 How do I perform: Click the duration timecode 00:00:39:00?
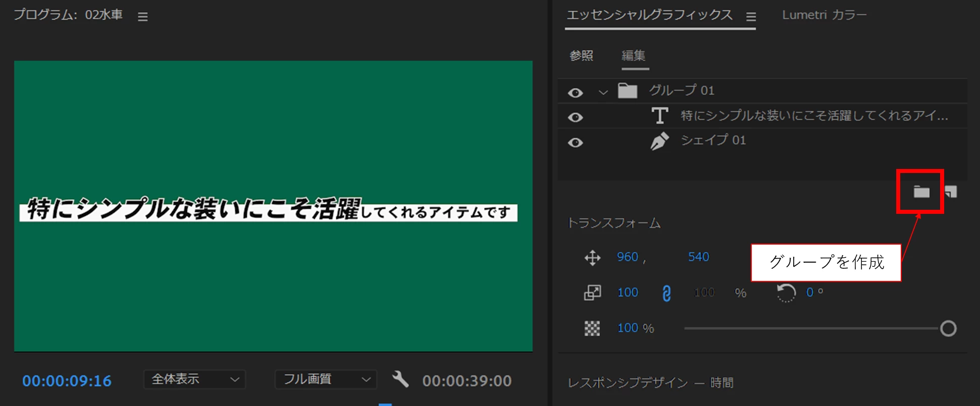pos(467,381)
